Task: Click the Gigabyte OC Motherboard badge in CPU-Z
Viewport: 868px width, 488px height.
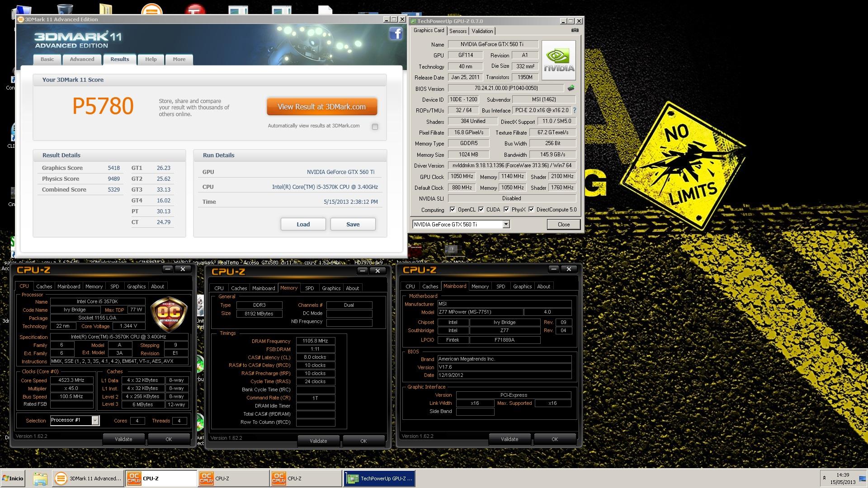Action: point(169,314)
